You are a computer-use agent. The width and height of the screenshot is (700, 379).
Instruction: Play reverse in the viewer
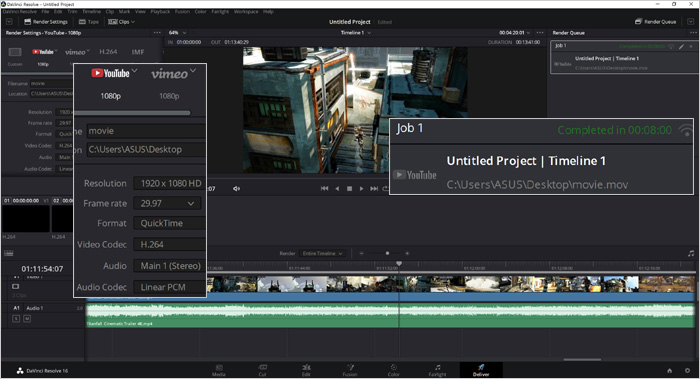(337, 188)
